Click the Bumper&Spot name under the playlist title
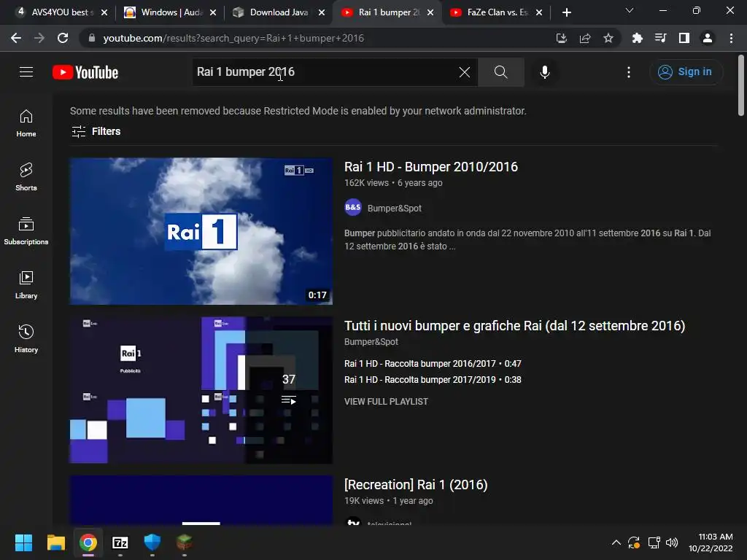Image resolution: width=747 pixels, height=560 pixels. (371, 342)
